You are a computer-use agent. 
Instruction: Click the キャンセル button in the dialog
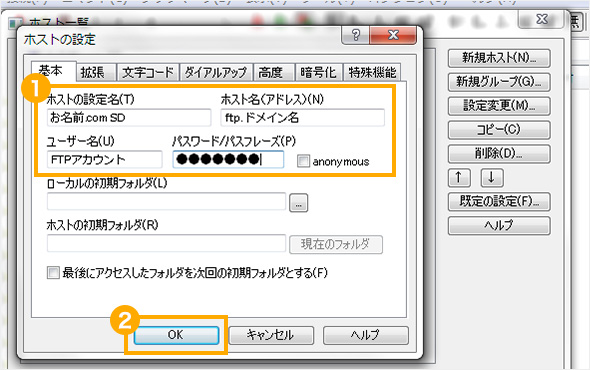(x=271, y=335)
